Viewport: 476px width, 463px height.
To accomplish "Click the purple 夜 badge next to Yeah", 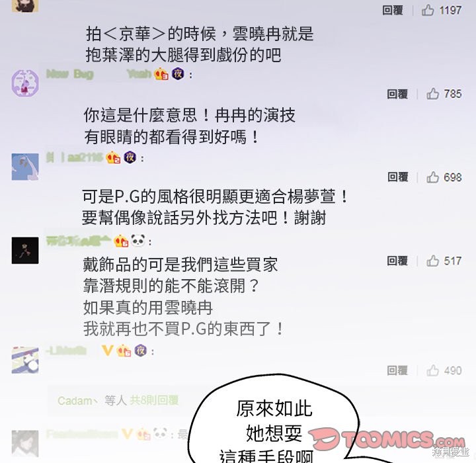I will [x=178, y=74].
